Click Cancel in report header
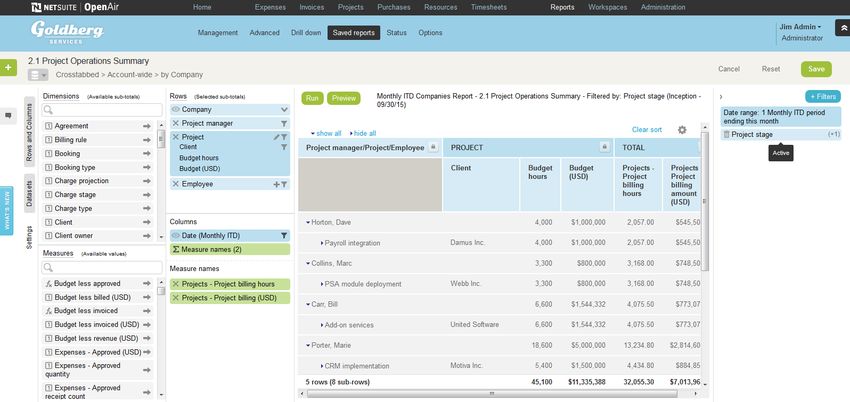Image resolution: width=850 pixels, height=402 pixels. coord(729,69)
